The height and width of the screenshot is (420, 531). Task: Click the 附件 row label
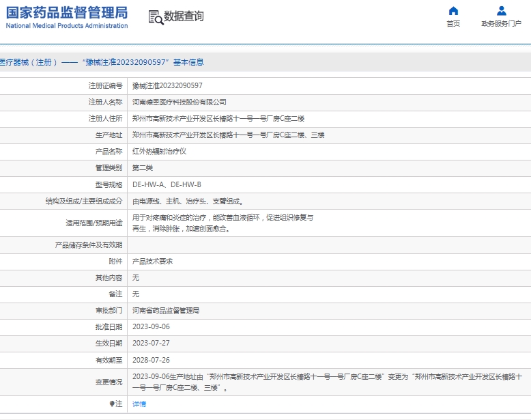[x=115, y=261]
